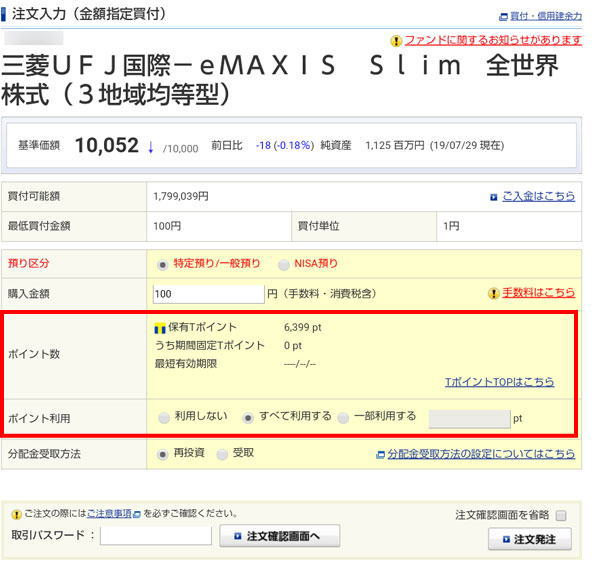The image size is (600, 572).
Task: Click the 購入金額 amount input field
Action: pos(208,293)
